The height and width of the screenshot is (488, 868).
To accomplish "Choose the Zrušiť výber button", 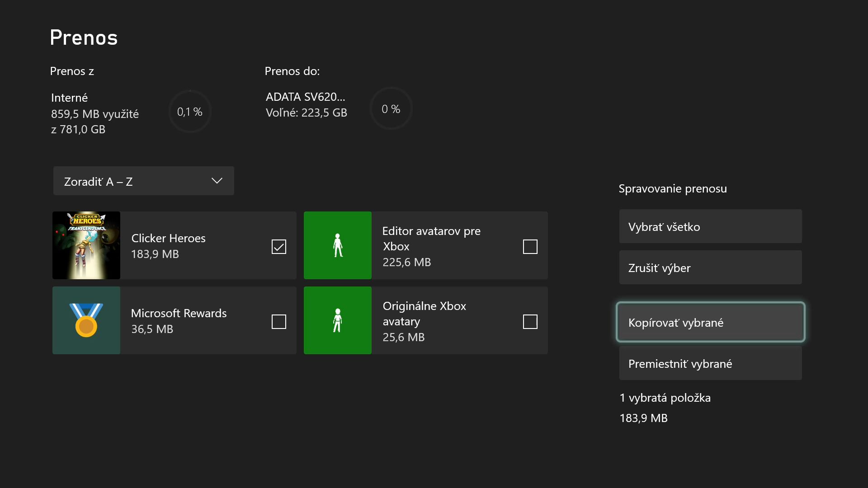I will (710, 267).
